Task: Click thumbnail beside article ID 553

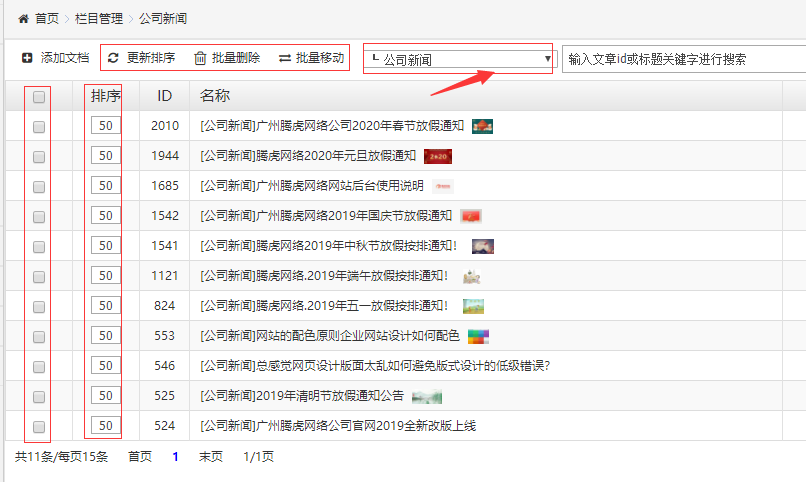Action: coord(478,336)
